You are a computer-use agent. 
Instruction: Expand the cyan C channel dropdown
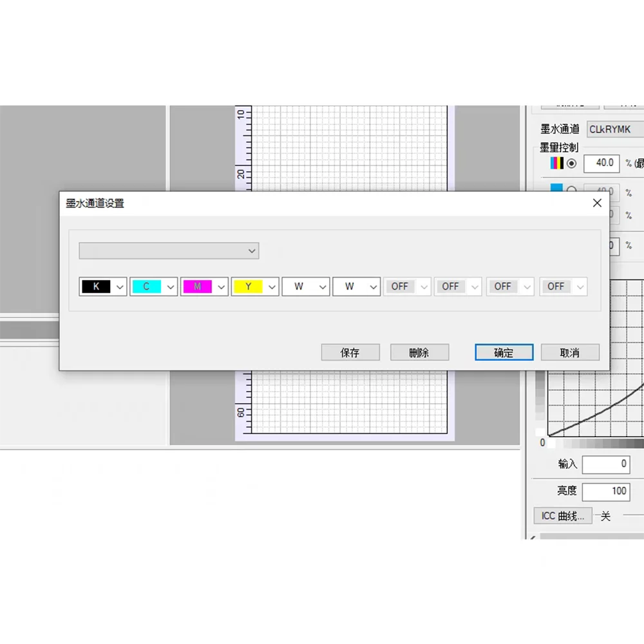pyautogui.click(x=171, y=287)
